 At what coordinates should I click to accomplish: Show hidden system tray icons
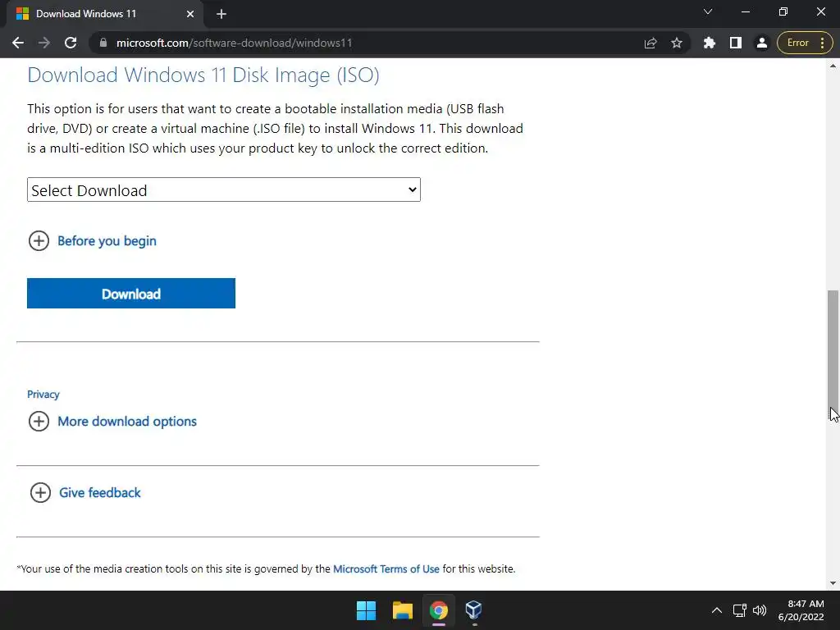717,610
